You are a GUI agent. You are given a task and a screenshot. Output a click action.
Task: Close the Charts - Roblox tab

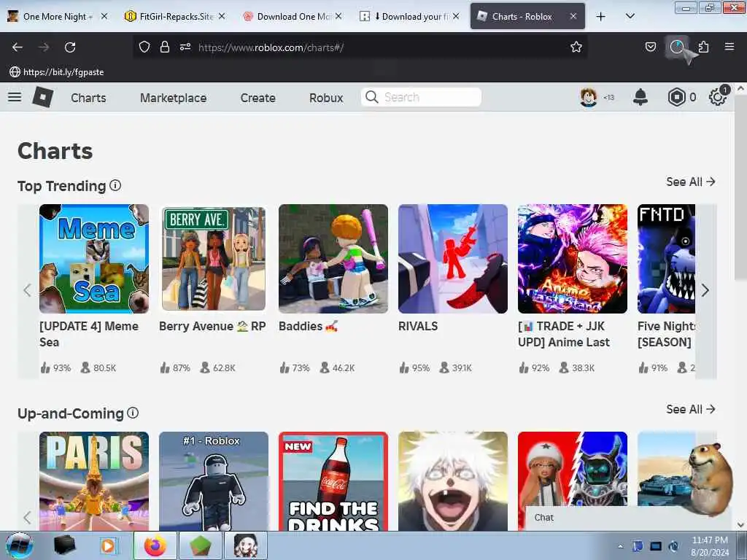pyautogui.click(x=573, y=16)
